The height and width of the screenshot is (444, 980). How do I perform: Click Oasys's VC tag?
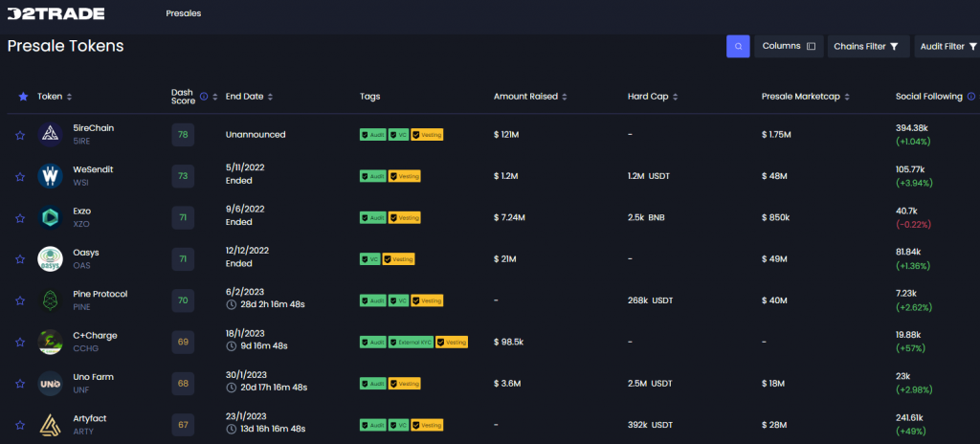tap(369, 259)
